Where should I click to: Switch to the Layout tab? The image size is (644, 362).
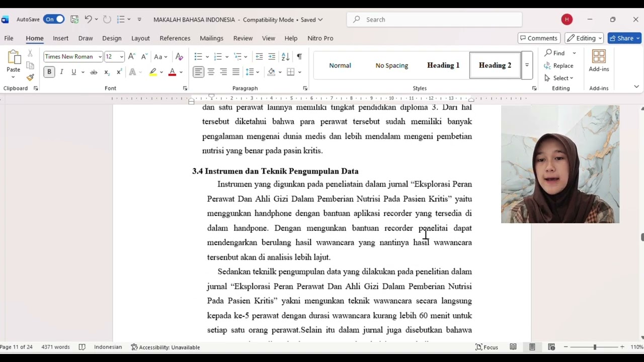[x=140, y=38]
